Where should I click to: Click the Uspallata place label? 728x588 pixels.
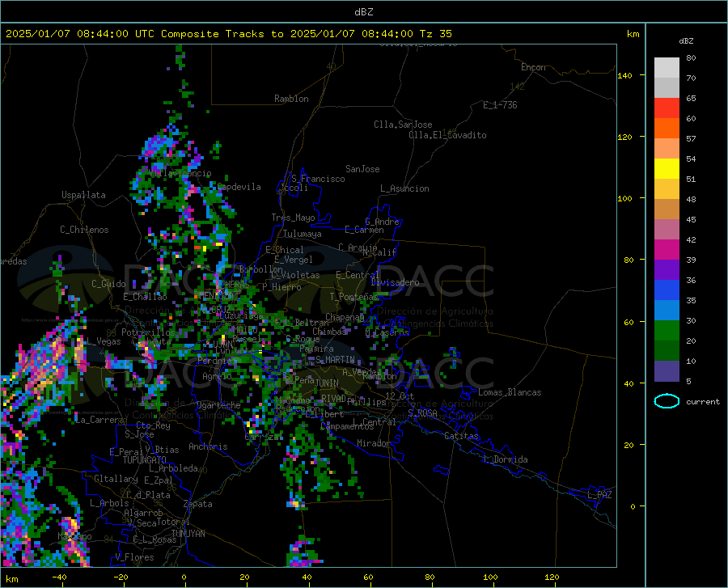[83, 195]
